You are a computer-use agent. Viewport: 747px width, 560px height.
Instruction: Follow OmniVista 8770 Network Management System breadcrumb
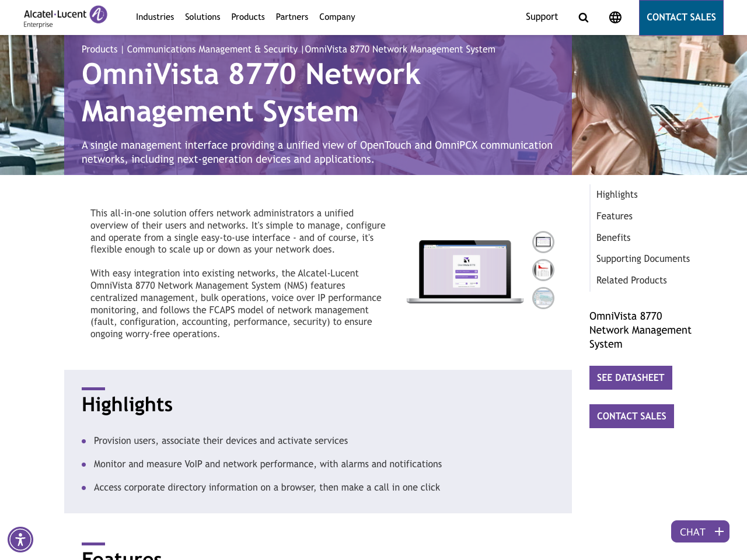400,50
